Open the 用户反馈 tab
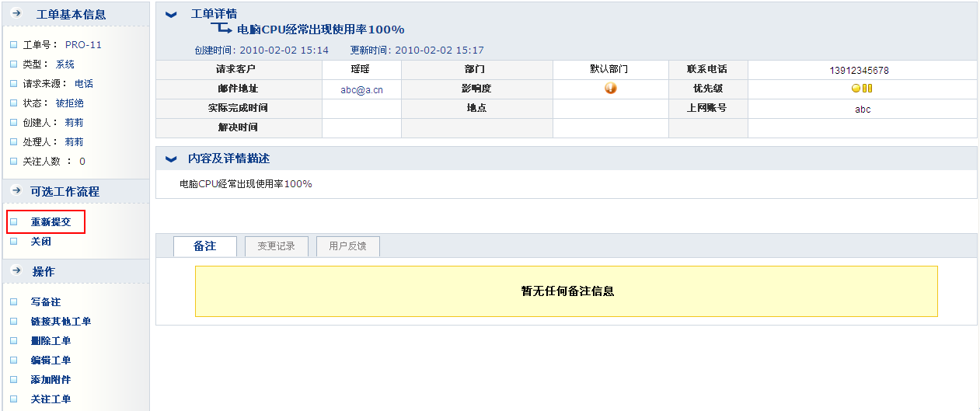The image size is (980, 411). tap(347, 246)
